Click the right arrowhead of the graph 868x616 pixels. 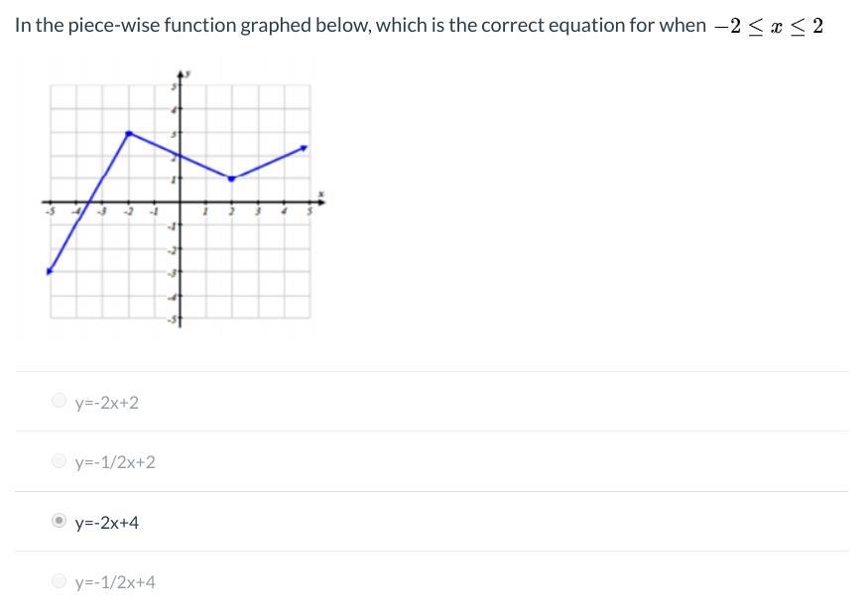pyautogui.click(x=304, y=148)
